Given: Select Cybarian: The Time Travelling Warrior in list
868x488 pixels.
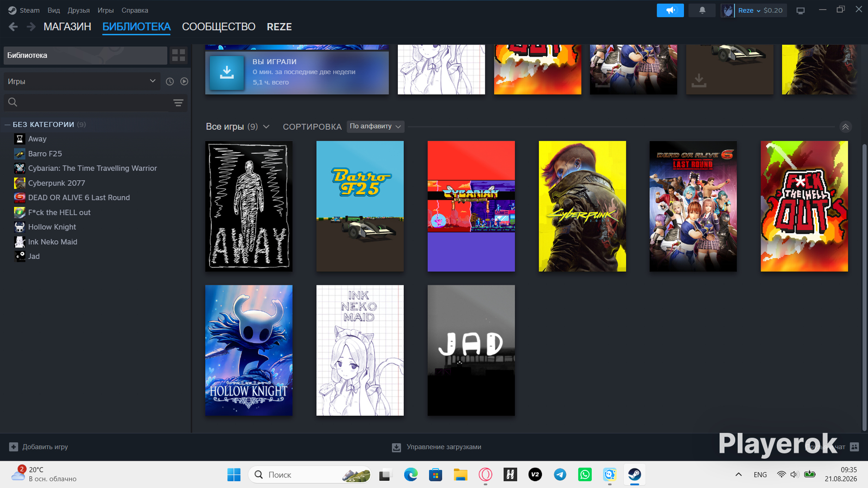Looking at the screenshot, I should pos(93,168).
